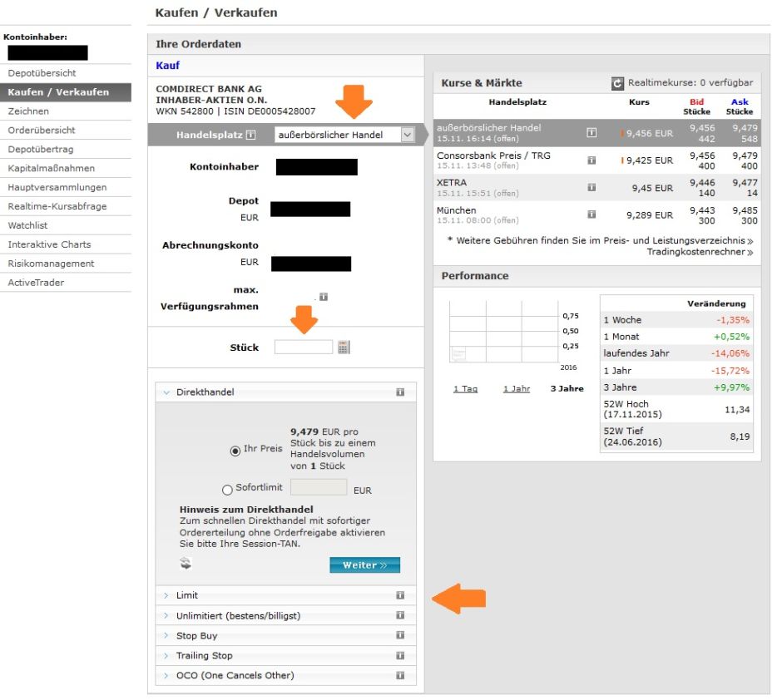Select the außerbörslicher Handel market row
Viewport: 777px width, 700px height.
tap(596, 133)
